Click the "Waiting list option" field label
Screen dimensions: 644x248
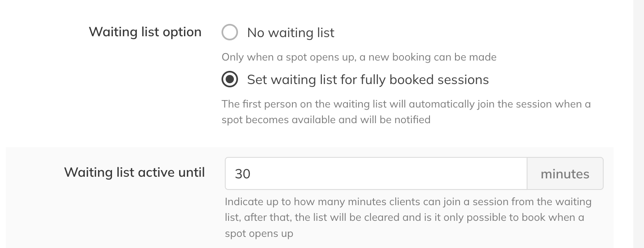pyautogui.click(x=145, y=32)
